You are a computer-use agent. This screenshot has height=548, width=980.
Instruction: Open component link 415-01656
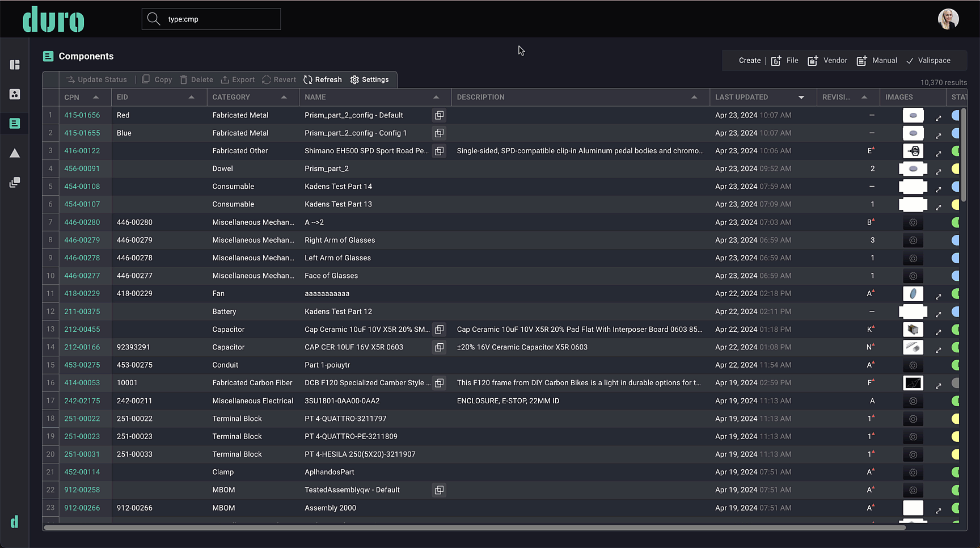(x=82, y=115)
